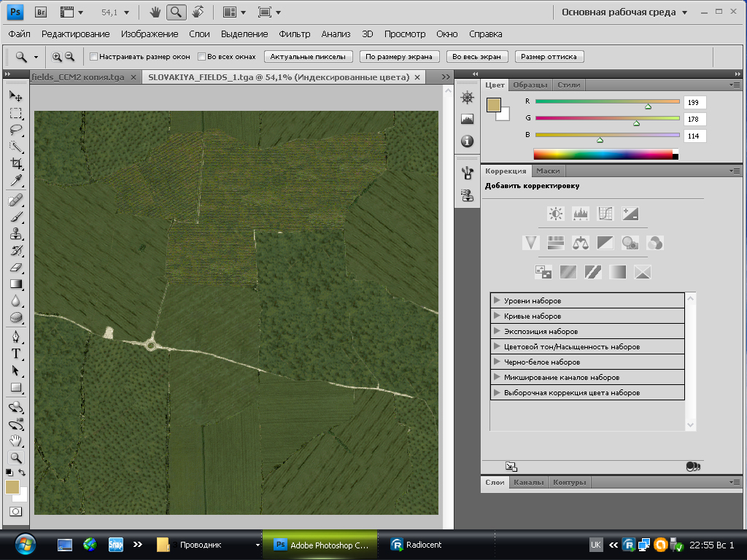Toggle Quick Mask mode button
The height and width of the screenshot is (560, 747).
click(x=15, y=512)
